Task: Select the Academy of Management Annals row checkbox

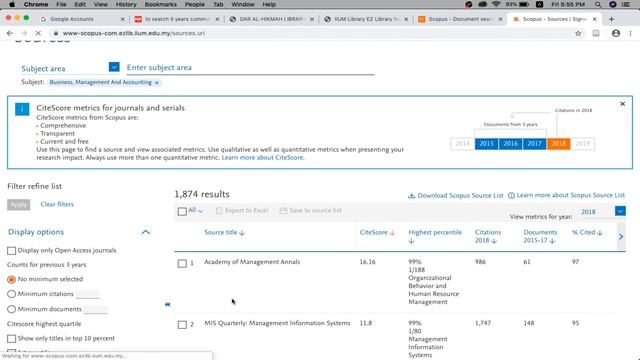Action: [182, 263]
